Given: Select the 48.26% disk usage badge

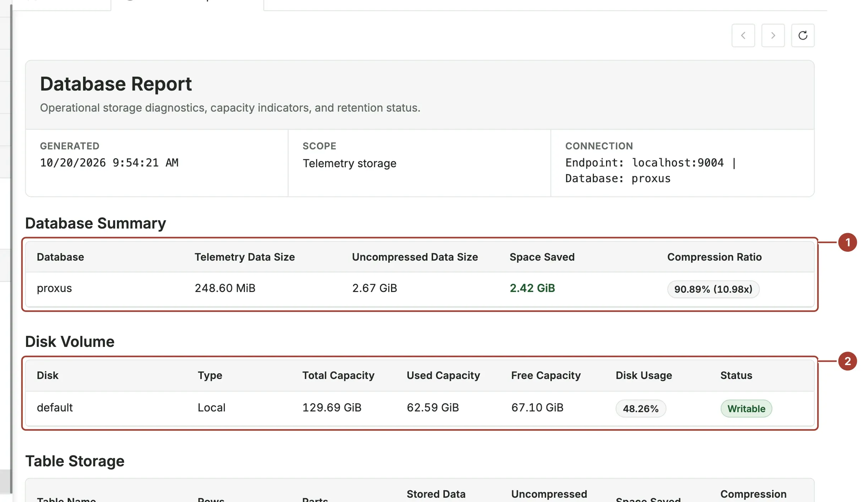Looking at the screenshot, I should (641, 409).
